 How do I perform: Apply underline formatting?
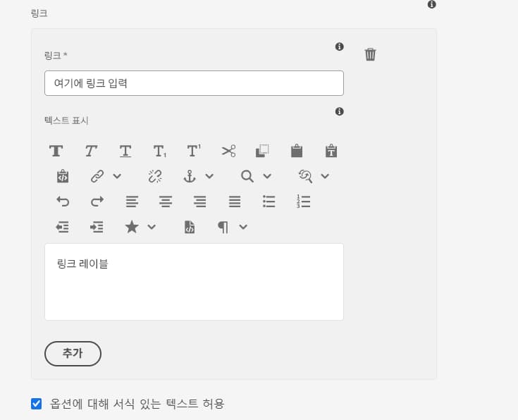click(125, 151)
